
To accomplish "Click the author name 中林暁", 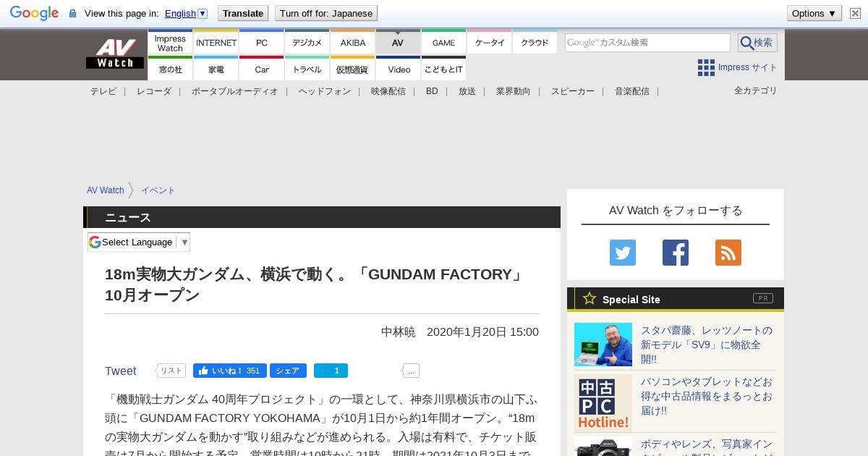I will point(399,332).
